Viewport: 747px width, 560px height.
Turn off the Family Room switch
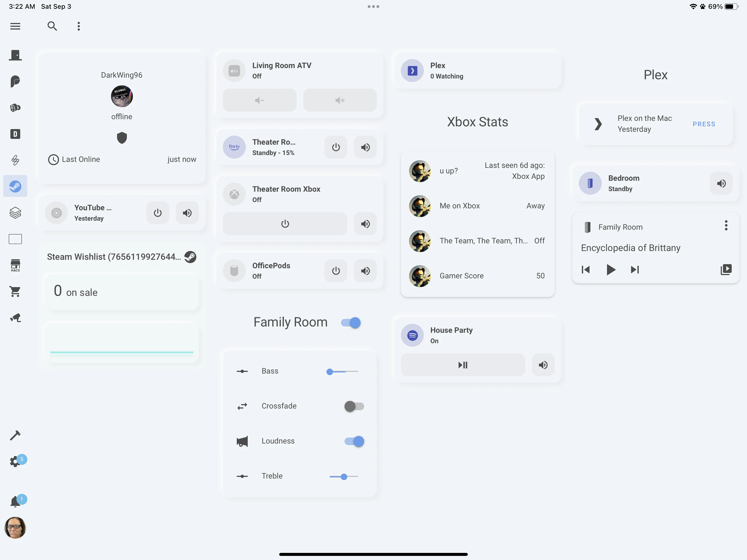[351, 323]
